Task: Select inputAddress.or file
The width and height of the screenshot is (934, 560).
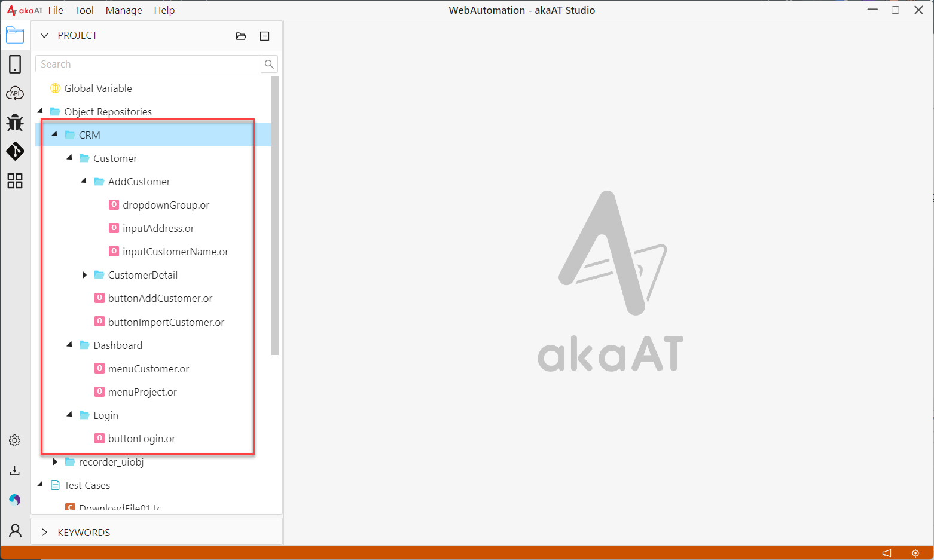Action: pyautogui.click(x=158, y=228)
